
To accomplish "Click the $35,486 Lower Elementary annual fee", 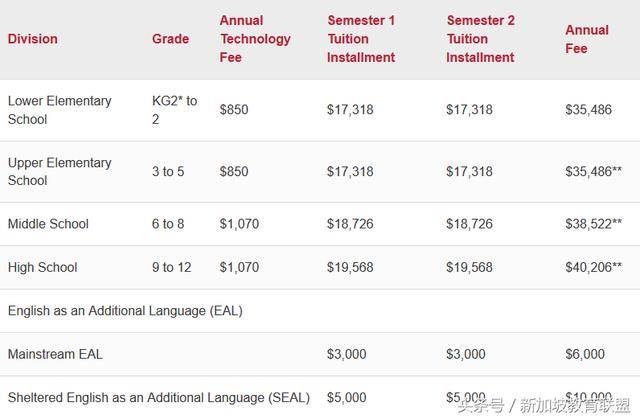I will pos(589,110).
